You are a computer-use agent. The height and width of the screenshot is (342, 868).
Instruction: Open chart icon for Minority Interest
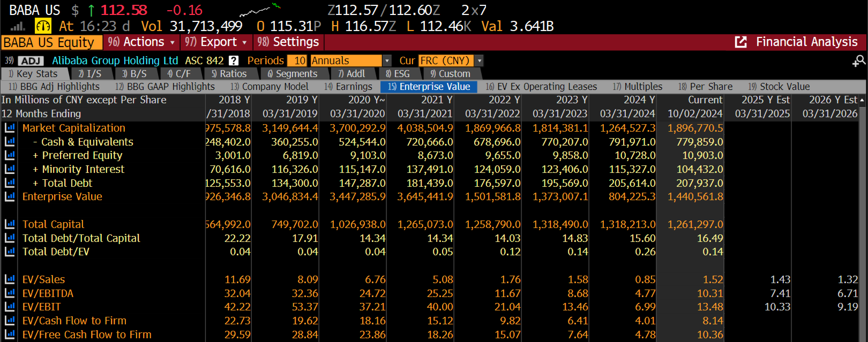pos(10,169)
